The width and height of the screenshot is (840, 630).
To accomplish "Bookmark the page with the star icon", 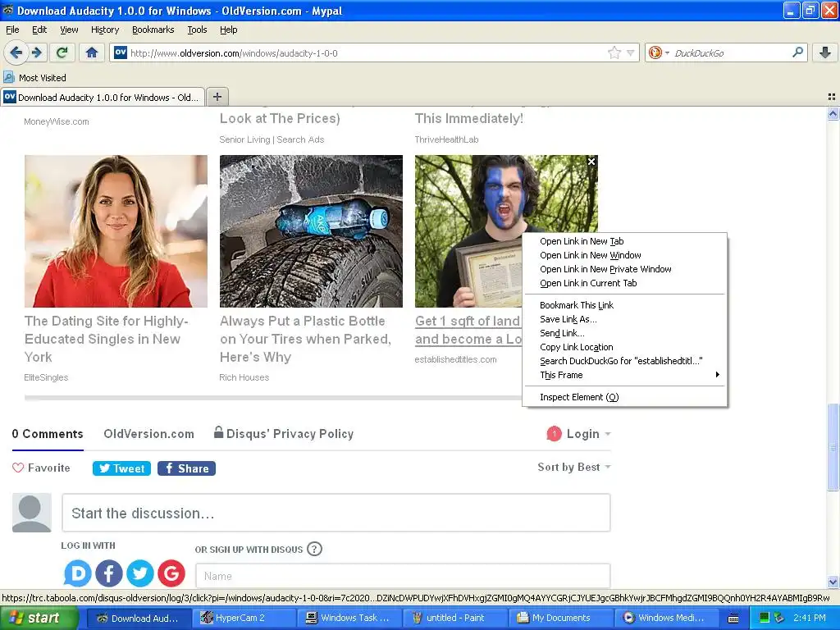I will click(x=614, y=52).
